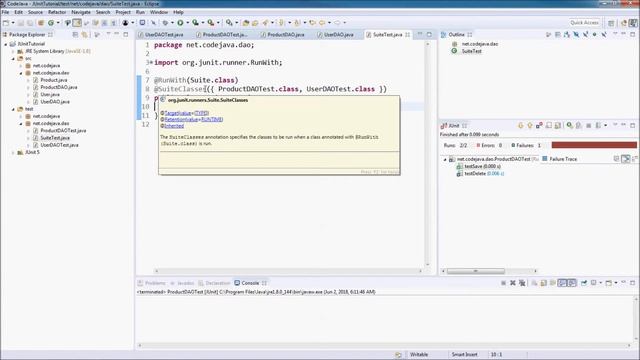Click the RUNTIME link in tooltip
640x360 pixels.
[x=212, y=120]
